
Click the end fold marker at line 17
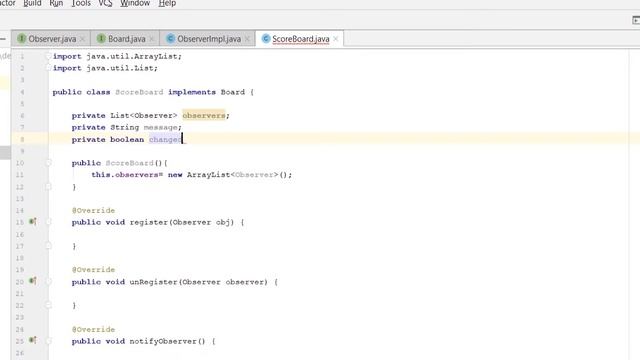[x=48, y=246]
